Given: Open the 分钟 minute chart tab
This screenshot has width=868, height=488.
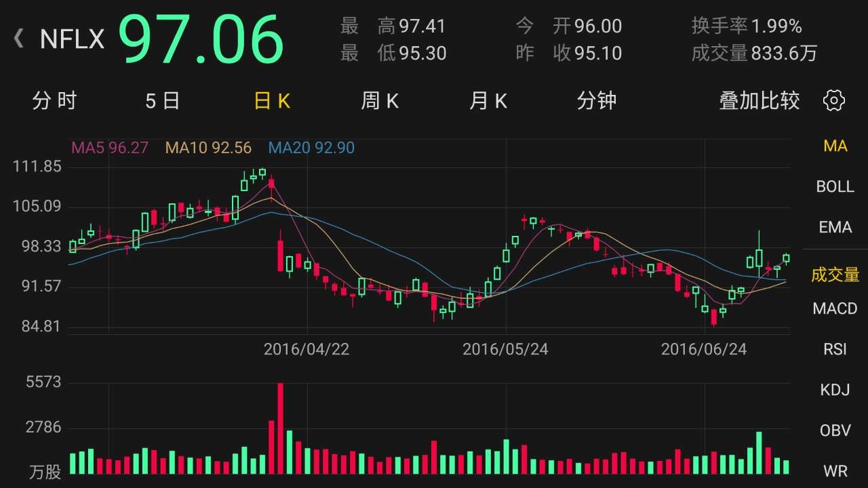Looking at the screenshot, I should 596,101.
